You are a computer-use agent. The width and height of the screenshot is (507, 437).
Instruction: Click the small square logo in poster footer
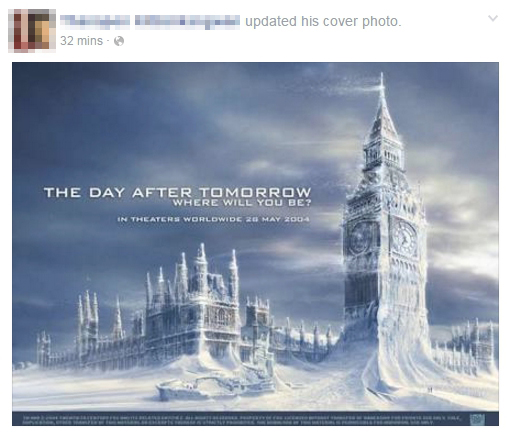(477, 419)
